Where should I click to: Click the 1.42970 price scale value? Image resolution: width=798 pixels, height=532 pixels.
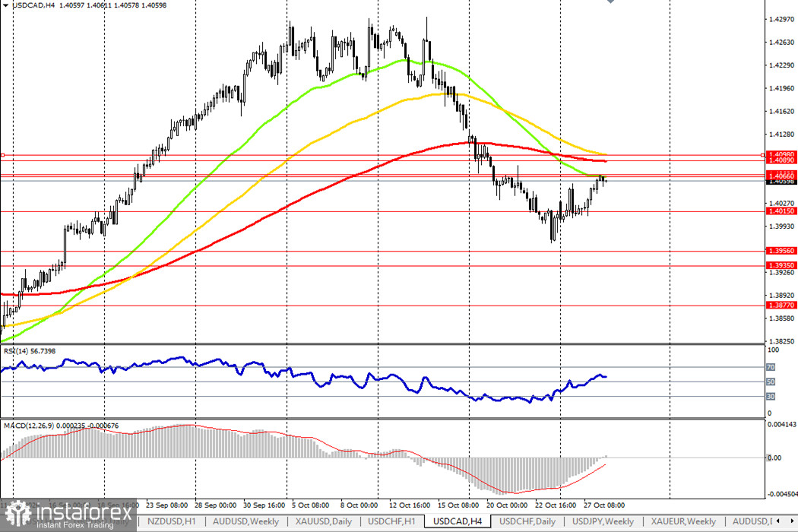click(x=782, y=19)
